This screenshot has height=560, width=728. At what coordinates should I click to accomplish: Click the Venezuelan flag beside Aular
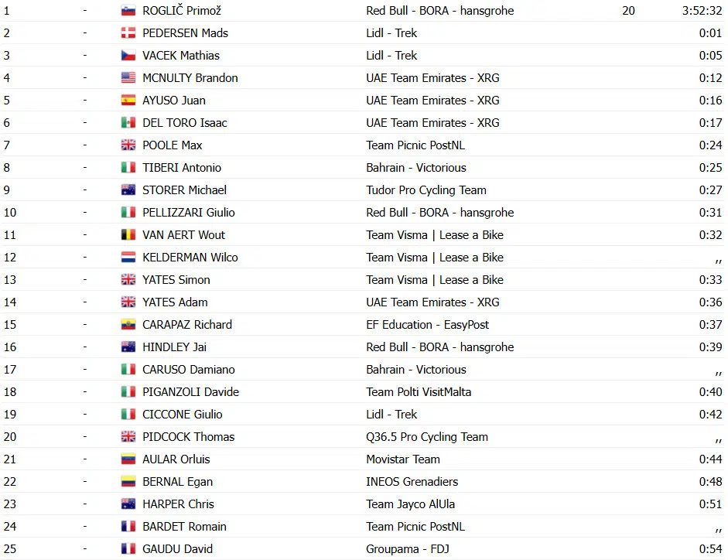128,459
